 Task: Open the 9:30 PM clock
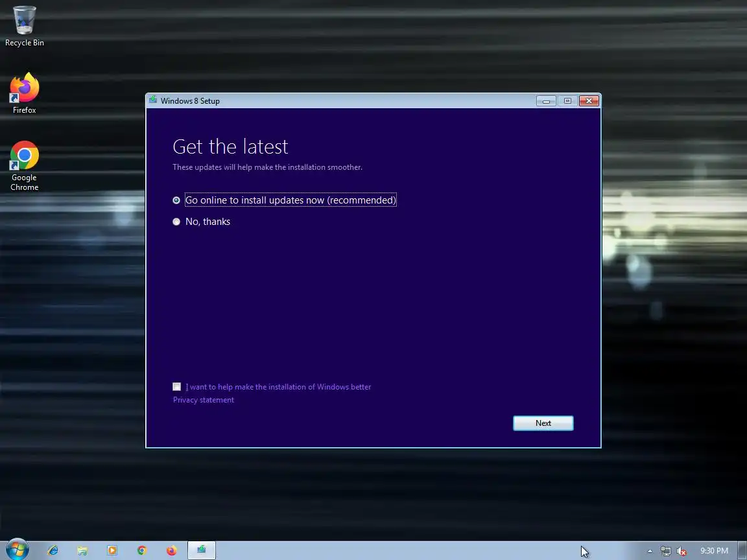(714, 551)
